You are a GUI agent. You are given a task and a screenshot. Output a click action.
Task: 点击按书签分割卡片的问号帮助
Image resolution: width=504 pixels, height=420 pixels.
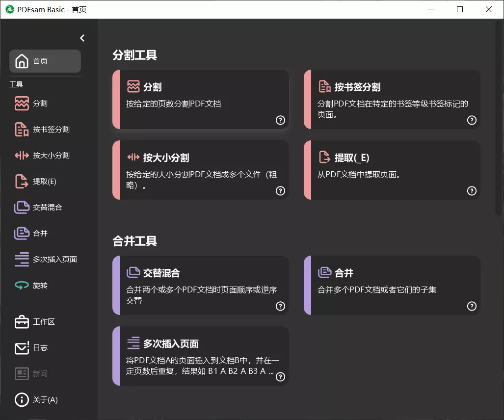point(472,120)
